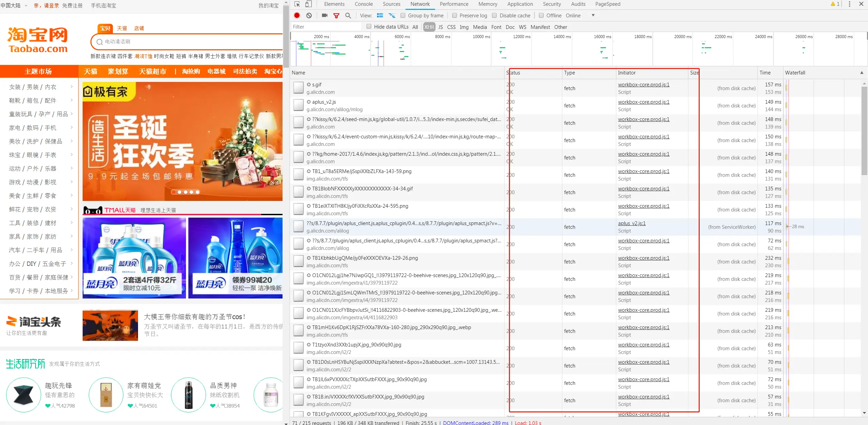
Task: Click the capture screenshots camera icon
Action: [x=324, y=15]
